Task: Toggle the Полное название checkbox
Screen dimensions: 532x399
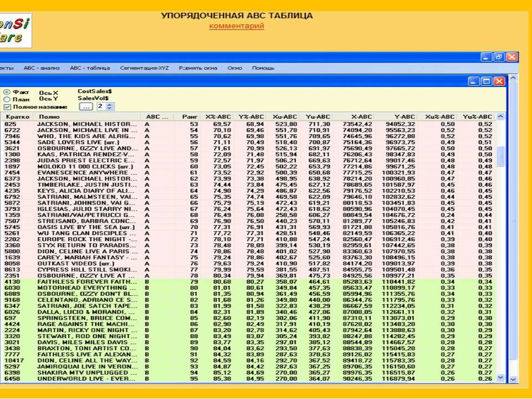Action: click(x=7, y=107)
